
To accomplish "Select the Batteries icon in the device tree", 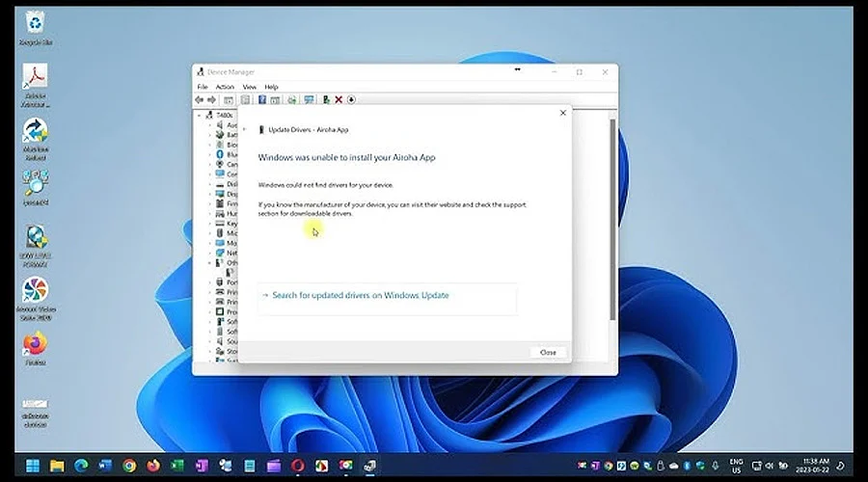I will [x=220, y=134].
